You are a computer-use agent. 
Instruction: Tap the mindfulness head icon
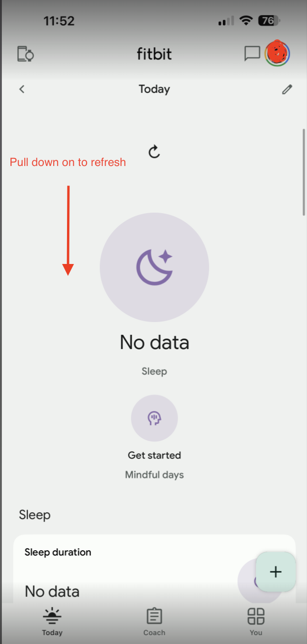click(x=154, y=418)
